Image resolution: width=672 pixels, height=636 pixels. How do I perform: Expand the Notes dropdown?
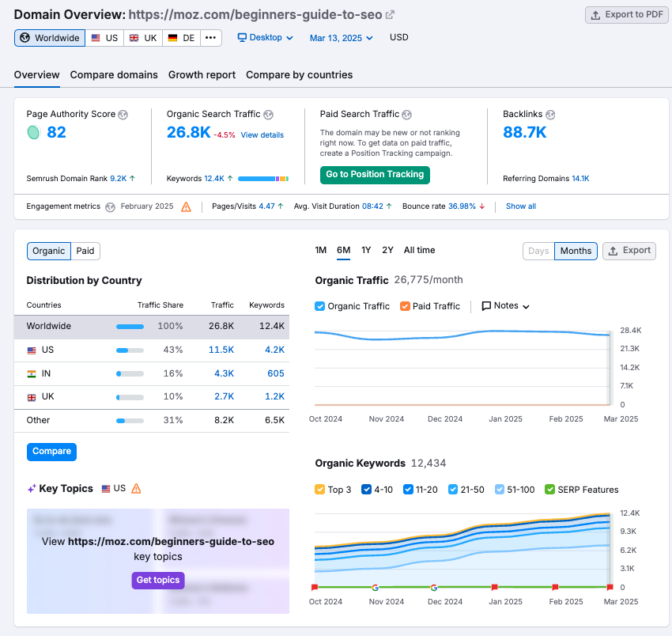pos(506,306)
